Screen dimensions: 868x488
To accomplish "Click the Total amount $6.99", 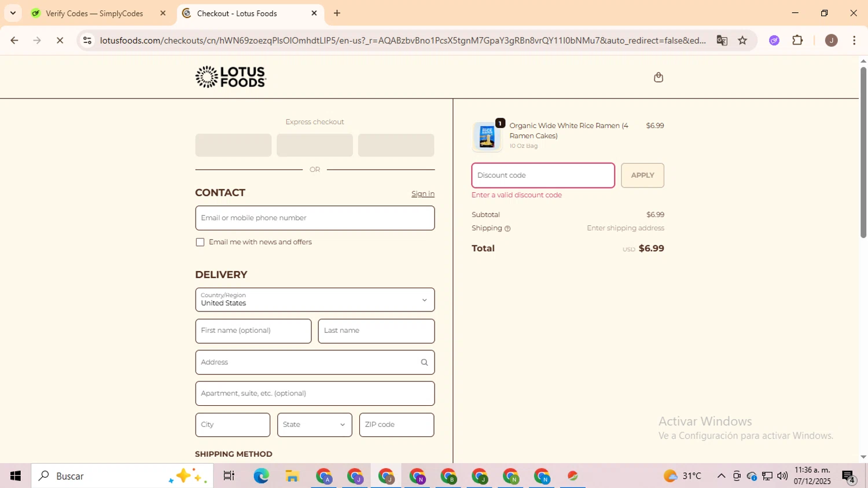I will (651, 248).
